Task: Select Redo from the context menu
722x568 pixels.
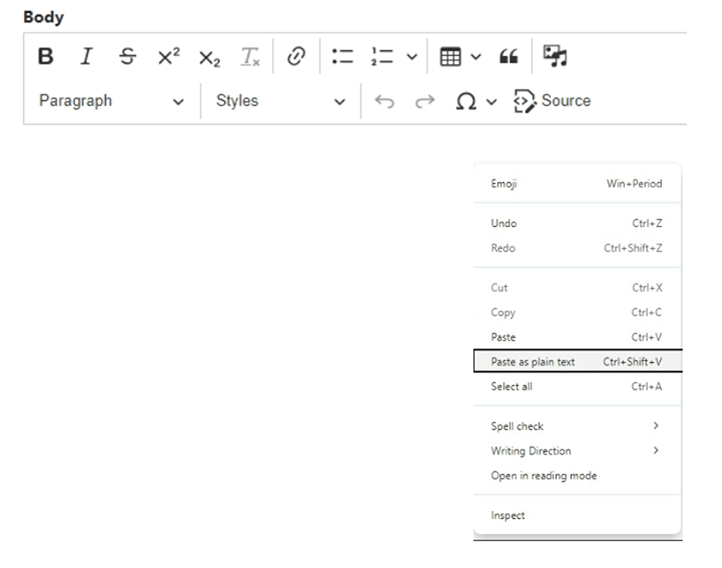Action: [x=577, y=248]
